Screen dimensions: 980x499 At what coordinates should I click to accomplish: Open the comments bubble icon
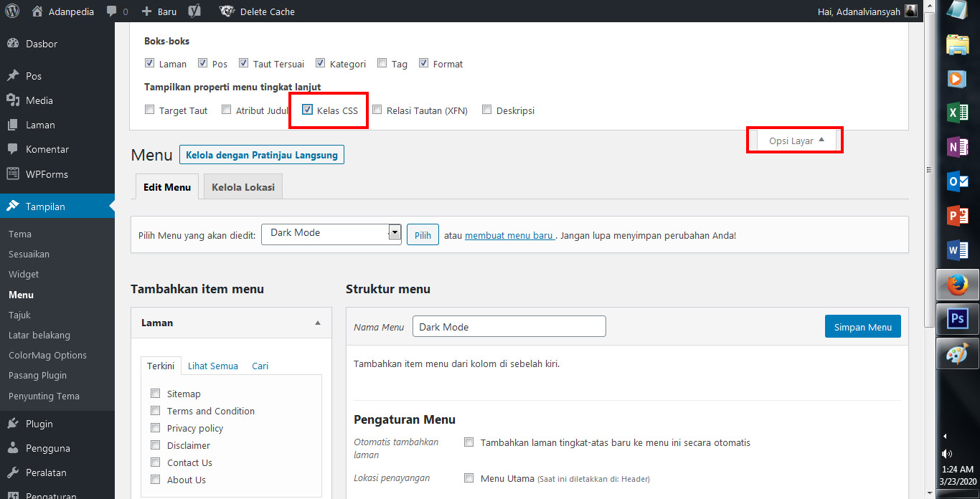tap(112, 11)
